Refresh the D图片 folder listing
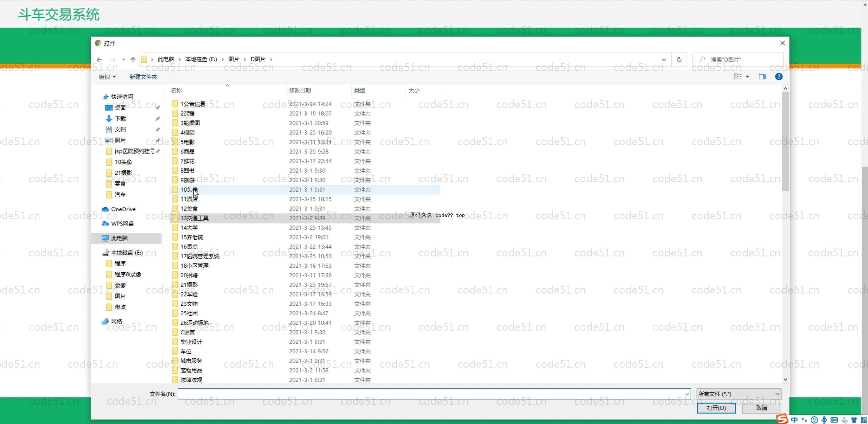Screen dimensions: 868x424 pos(679,59)
